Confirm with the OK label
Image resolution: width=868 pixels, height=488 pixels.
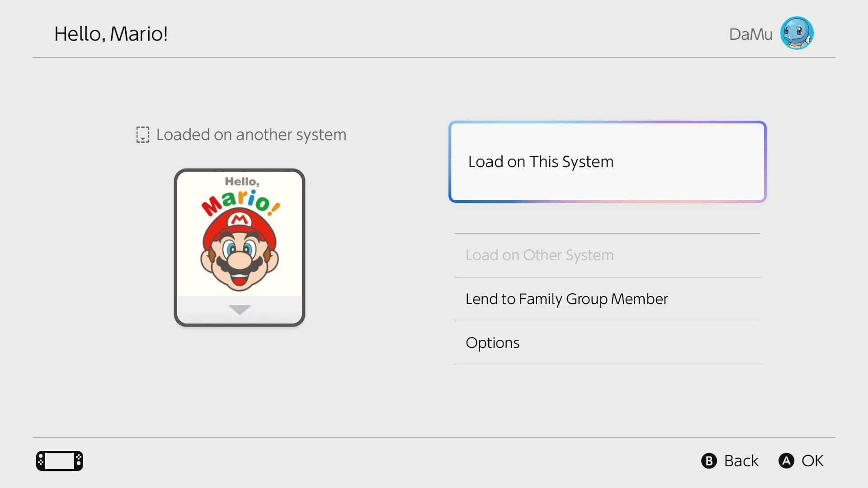coord(813,461)
